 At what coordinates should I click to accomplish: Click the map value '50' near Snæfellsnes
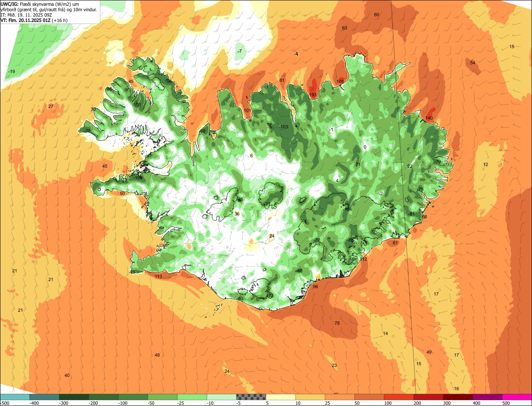point(122,194)
